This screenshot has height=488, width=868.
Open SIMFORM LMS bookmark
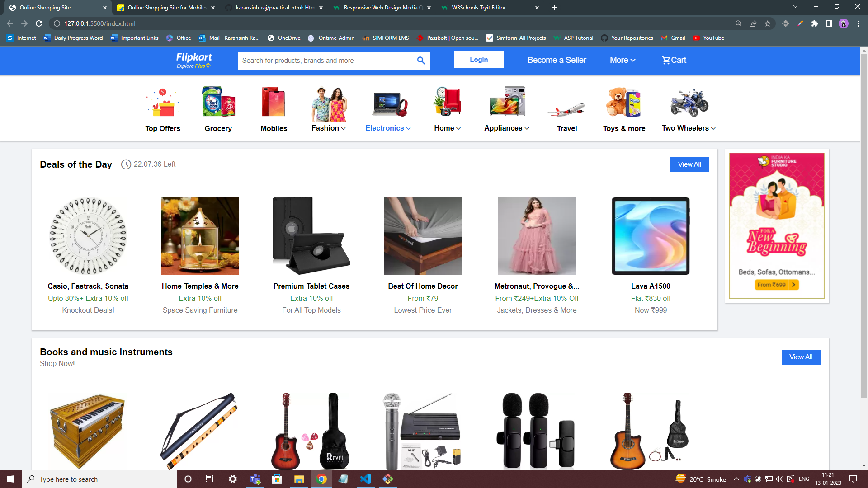[386, 38]
